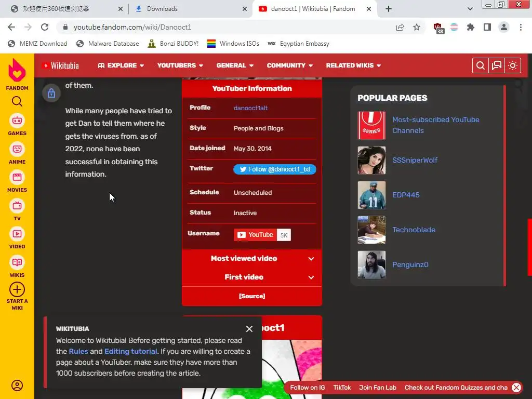Viewport: 532px width, 399px height.
Task: Open Most-subscribed YouTube Channels page
Action: [436, 125]
